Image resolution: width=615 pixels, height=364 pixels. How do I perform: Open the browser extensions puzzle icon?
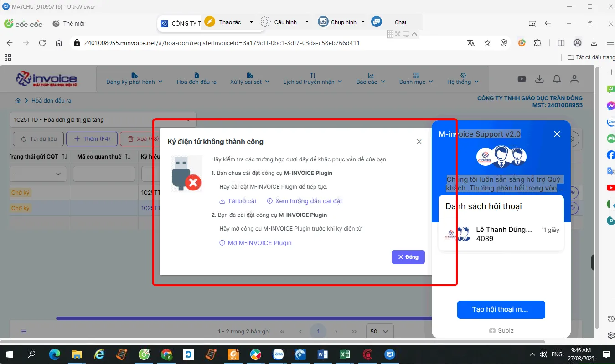coord(537,43)
